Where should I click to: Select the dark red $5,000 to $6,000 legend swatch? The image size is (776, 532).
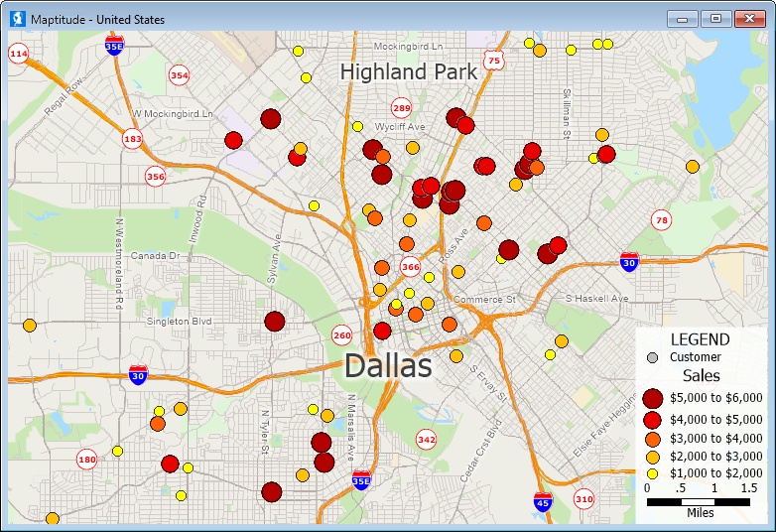(652, 398)
